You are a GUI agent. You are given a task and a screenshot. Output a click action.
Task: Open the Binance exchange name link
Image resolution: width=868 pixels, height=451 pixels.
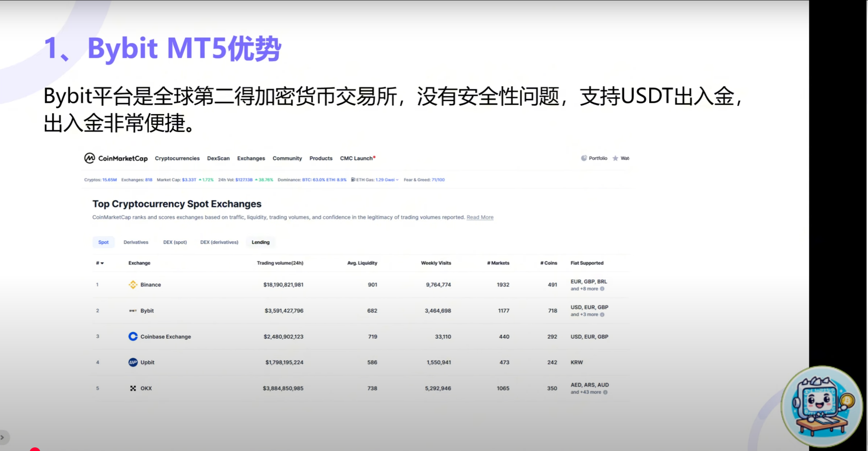tap(151, 285)
